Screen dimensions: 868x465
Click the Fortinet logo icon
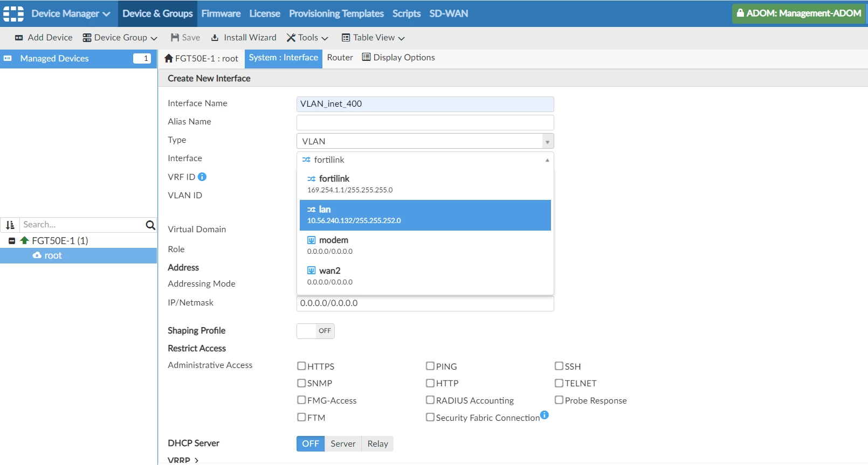13,13
